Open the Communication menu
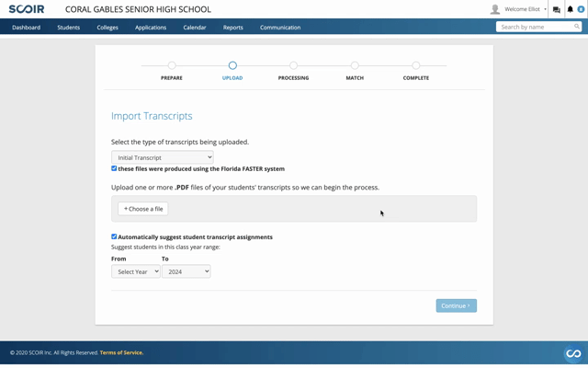 click(x=280, y=28)
